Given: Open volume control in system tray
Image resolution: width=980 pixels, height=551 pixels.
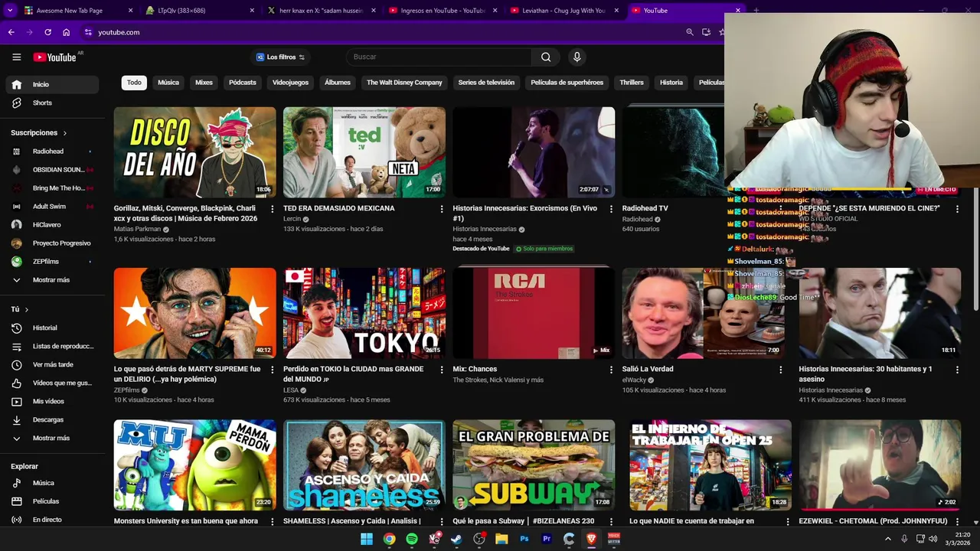Looking at the screenshot, I should tap(933, 539).
